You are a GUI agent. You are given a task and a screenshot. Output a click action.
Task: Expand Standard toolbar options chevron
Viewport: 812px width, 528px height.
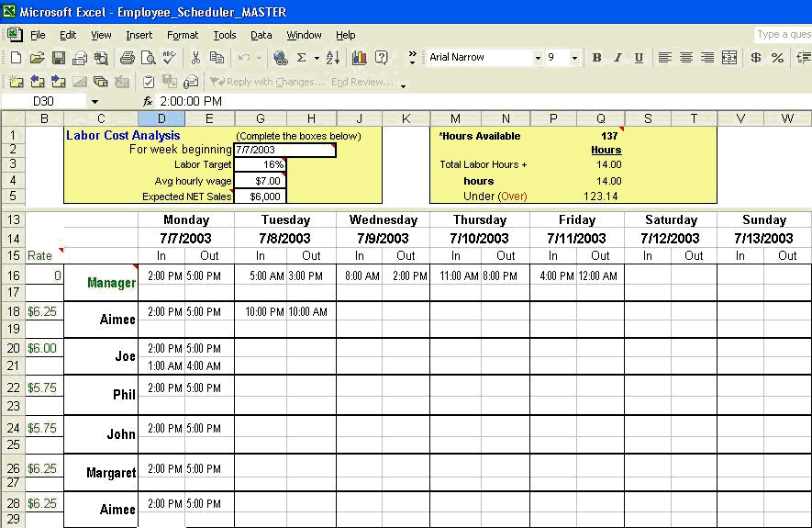(412, 58)
